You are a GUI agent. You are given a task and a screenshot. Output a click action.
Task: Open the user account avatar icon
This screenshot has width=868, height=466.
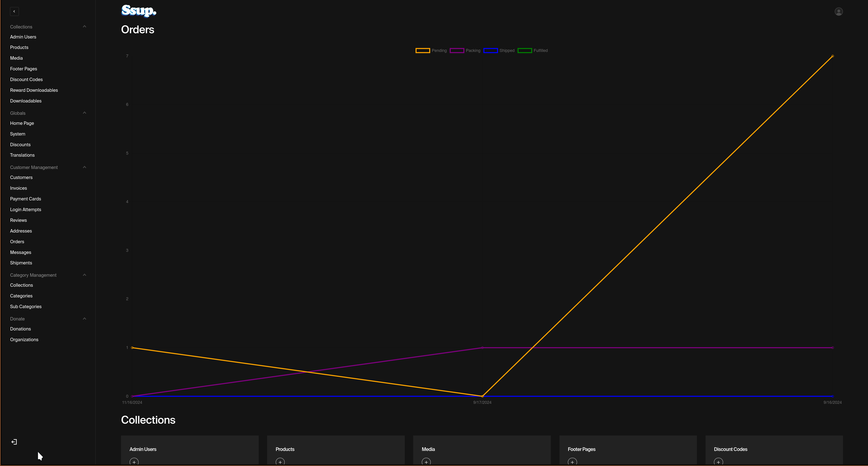[x=838, y=12]
